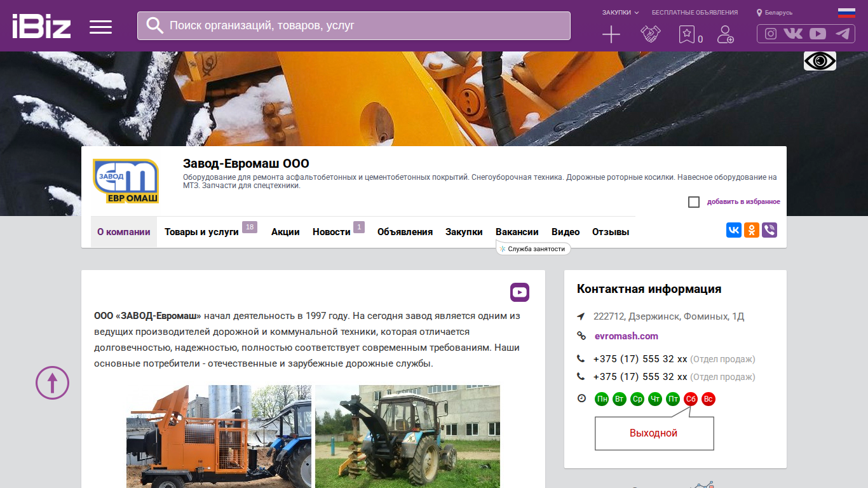
Task: Share via Odnoklassniki orange icon
Action: 752,230
